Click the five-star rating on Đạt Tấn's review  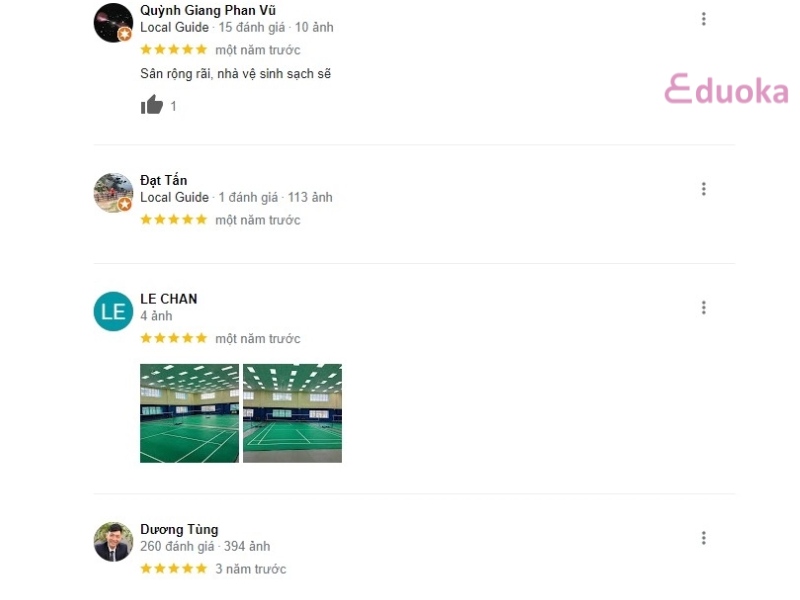click(x=173, y=219)
